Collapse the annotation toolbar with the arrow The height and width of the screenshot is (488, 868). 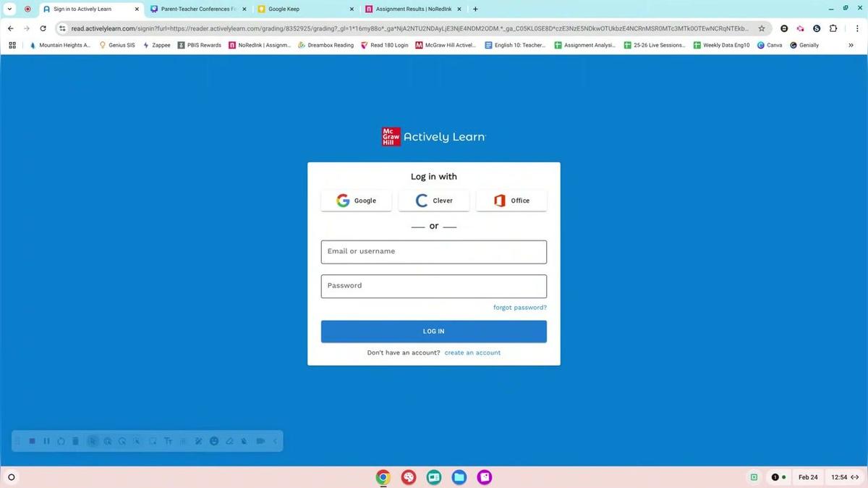coord(275,441)
